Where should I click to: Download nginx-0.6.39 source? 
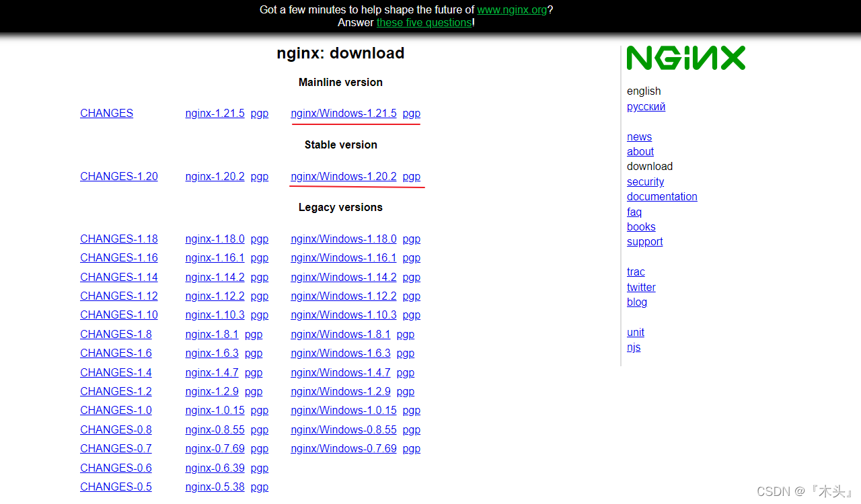[215, 468]
